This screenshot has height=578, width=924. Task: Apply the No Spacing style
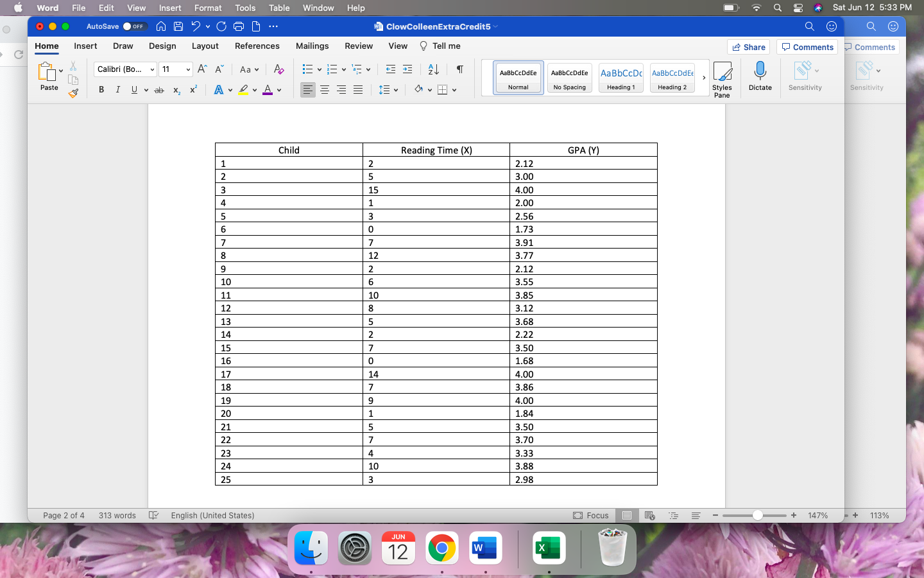coord(570,78)
